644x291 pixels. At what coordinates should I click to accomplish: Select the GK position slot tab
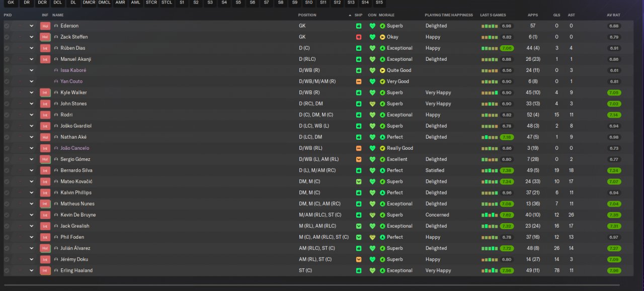tap(11, 3)
